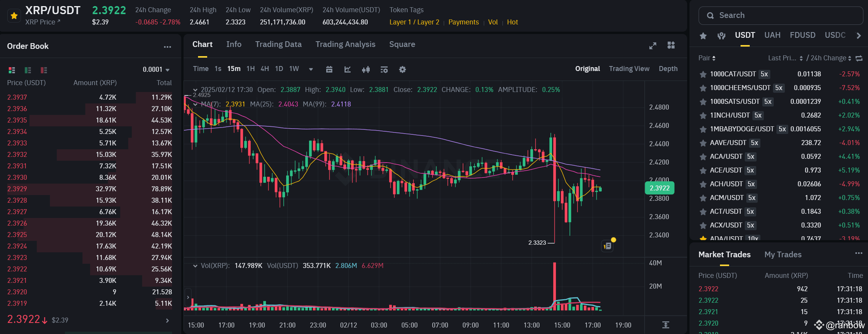Open the XRP Price external link

click(x=43, y=22)
